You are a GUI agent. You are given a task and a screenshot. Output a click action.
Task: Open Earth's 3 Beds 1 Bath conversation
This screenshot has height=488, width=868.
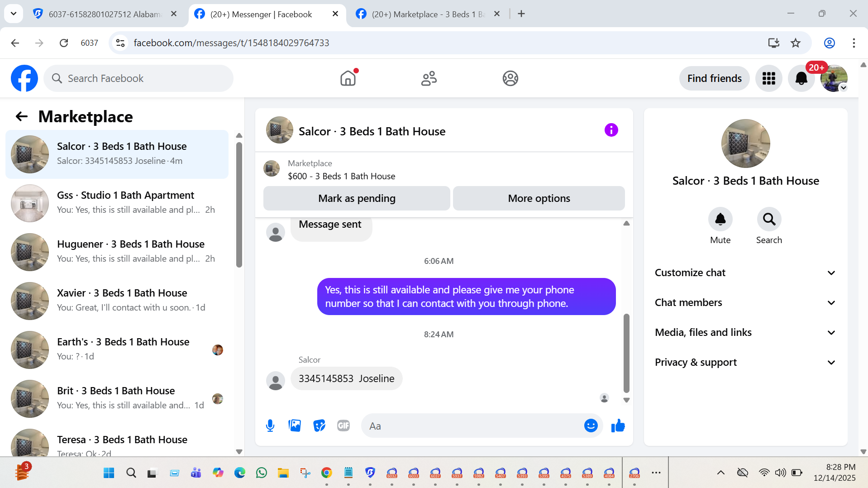(x=117, y=349)
